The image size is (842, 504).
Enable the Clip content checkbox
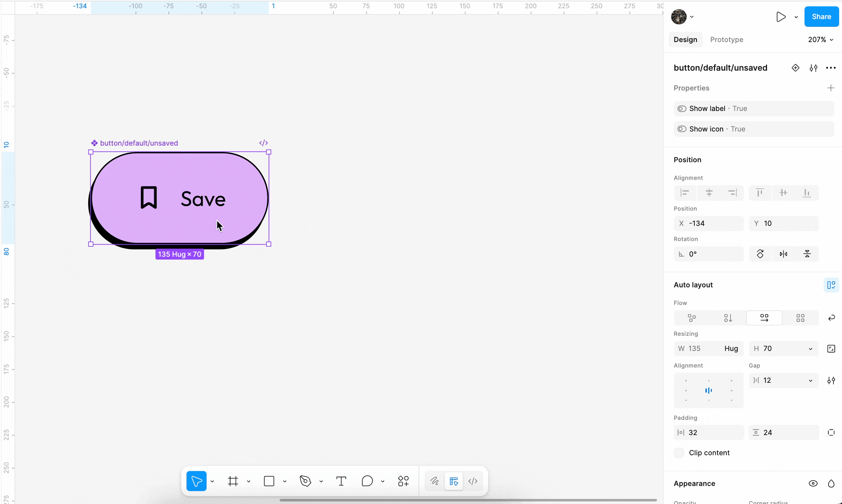(x=679, y=453)
